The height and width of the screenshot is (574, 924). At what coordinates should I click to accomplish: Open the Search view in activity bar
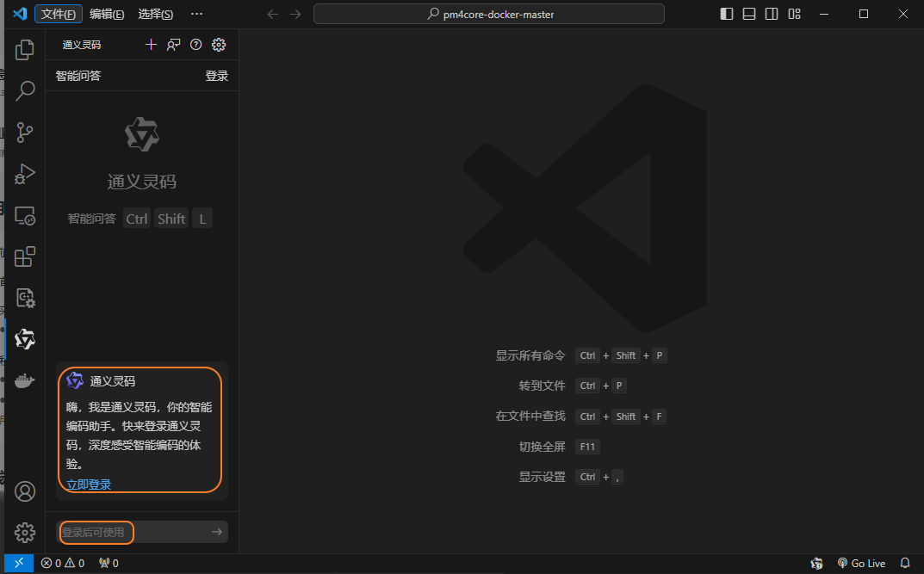tap(25, 90)
